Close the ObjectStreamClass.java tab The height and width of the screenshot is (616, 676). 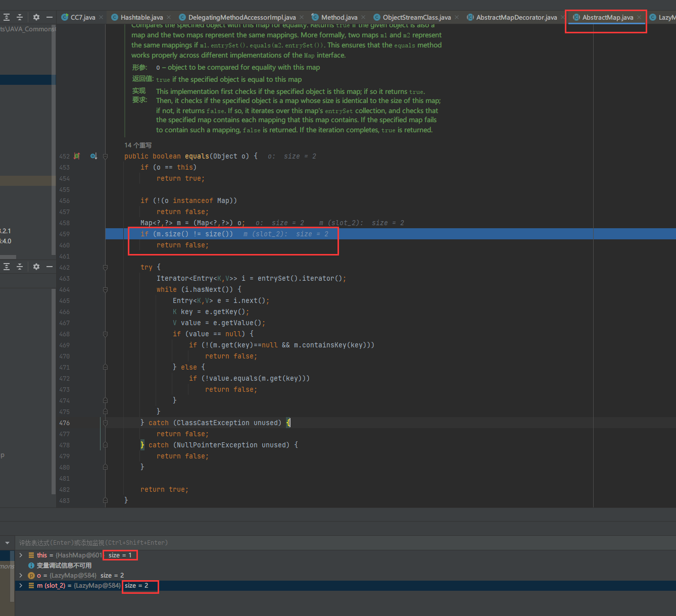457,17
